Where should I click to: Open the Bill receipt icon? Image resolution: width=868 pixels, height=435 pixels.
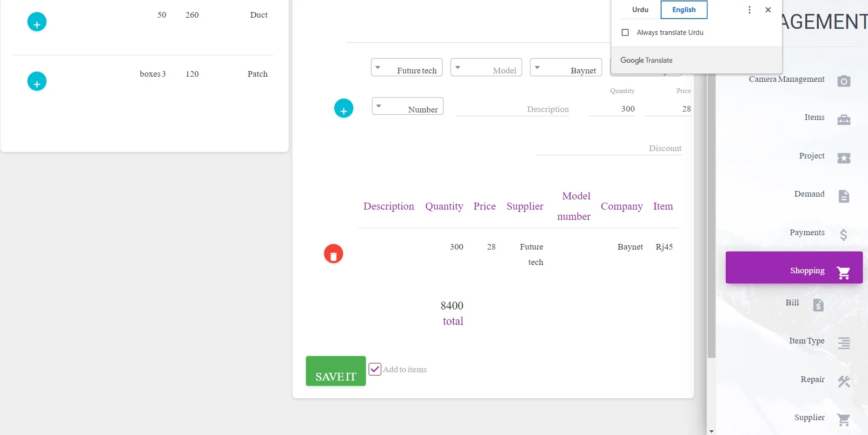point(818,305)
